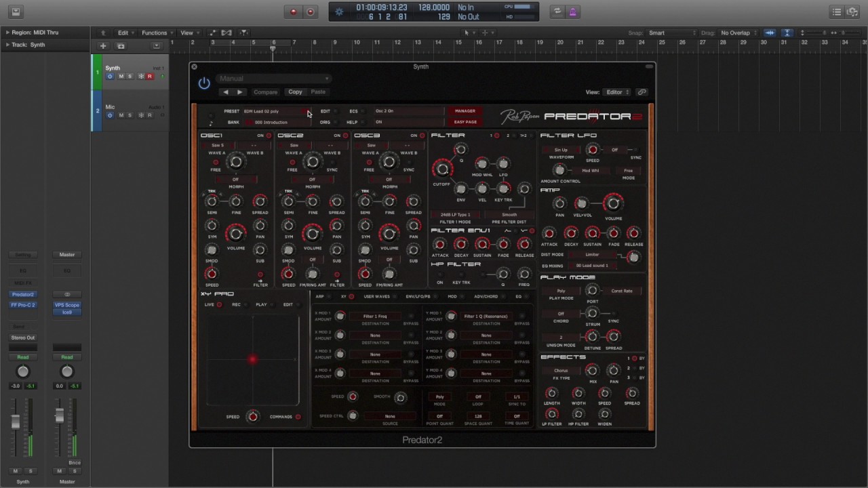Viewport: 868px width, 488px height.
Task: Toggle OSC2 ON switch
Action: [x=345, y=136]
